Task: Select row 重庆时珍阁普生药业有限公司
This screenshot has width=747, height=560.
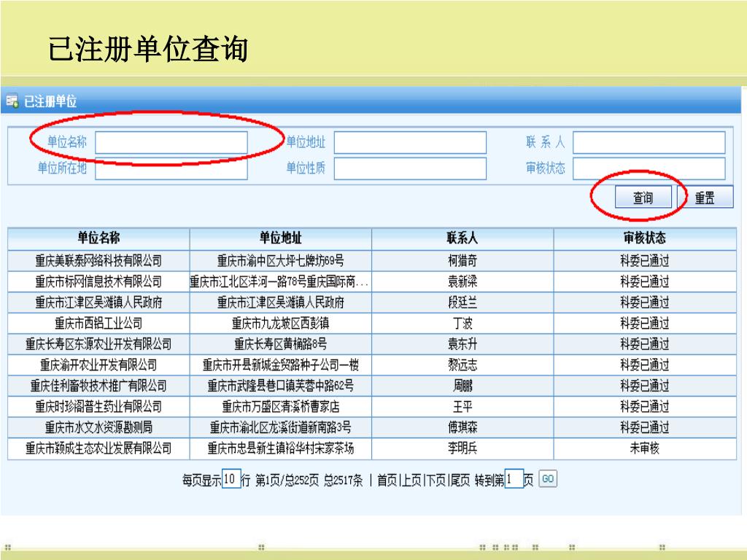Action: click(372, 407)
